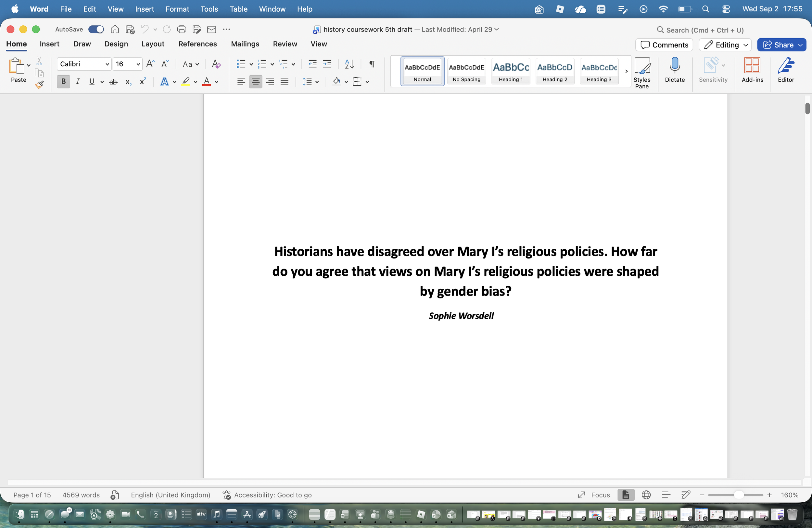Enter Focus mode

tap(594, 495)
